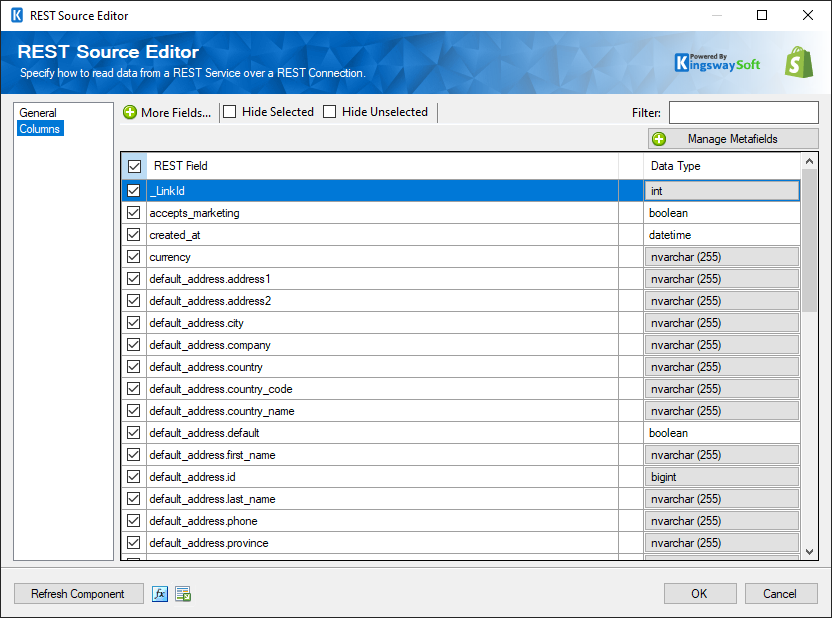Screen dimensions: 832x618
Task: Open bigint data type for default_address.id
Action: 722,477
